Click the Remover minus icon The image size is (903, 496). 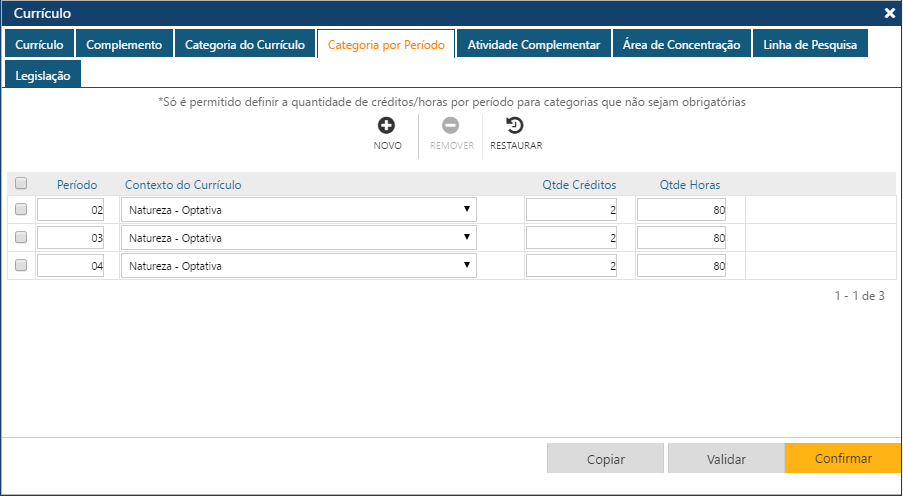coord(451,126)
